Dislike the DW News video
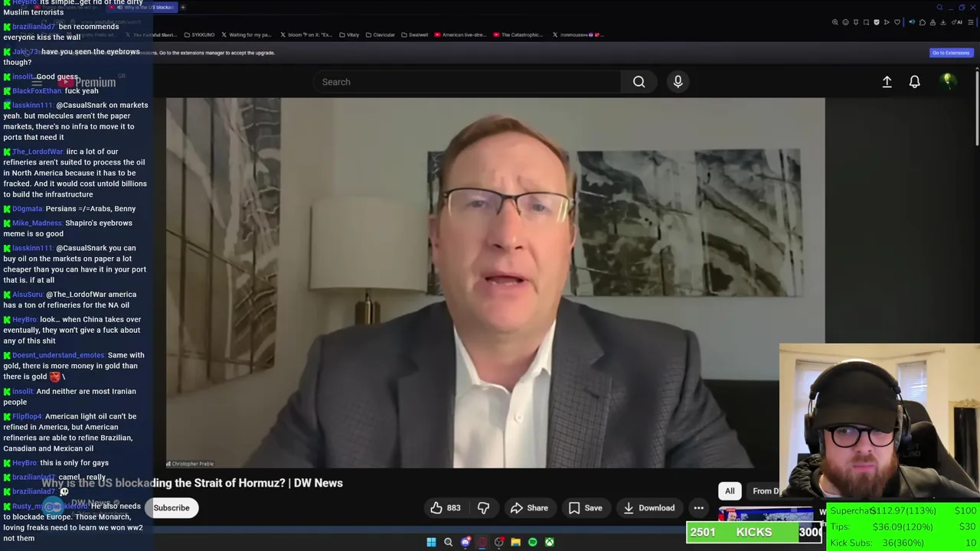The width and height of the screenshot is (980, 551). tap(483, 508)
